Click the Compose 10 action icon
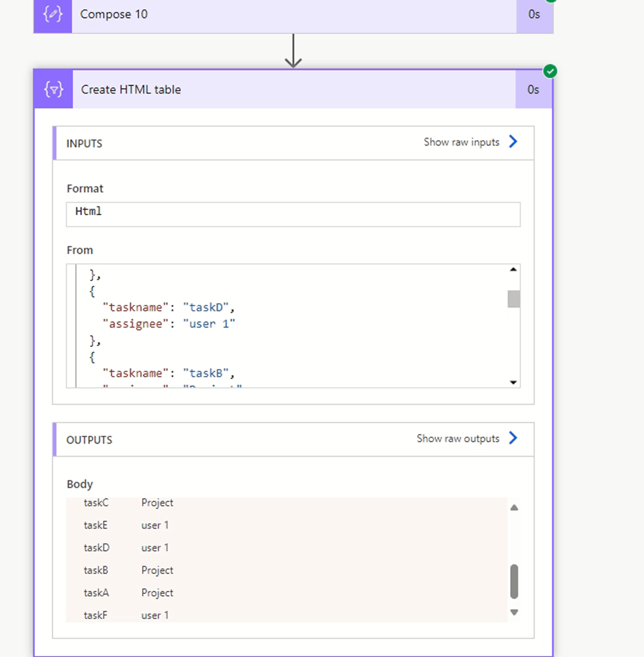 53,16
